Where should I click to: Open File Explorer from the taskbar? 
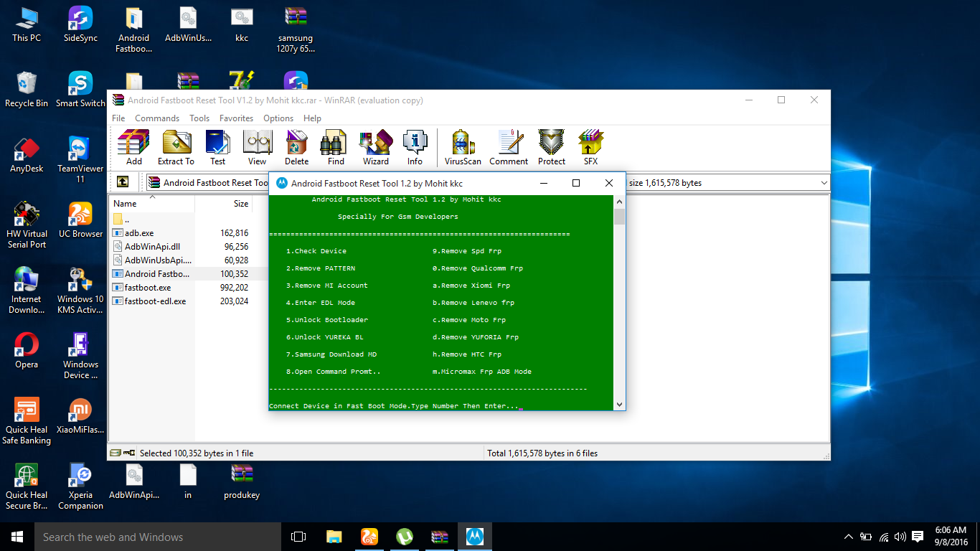pos(334,537)
